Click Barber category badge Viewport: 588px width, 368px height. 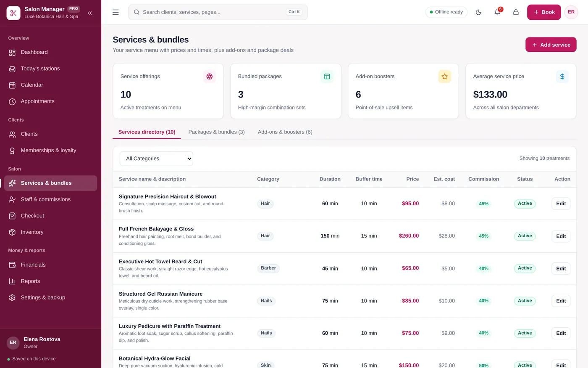(x=268, y=268)
